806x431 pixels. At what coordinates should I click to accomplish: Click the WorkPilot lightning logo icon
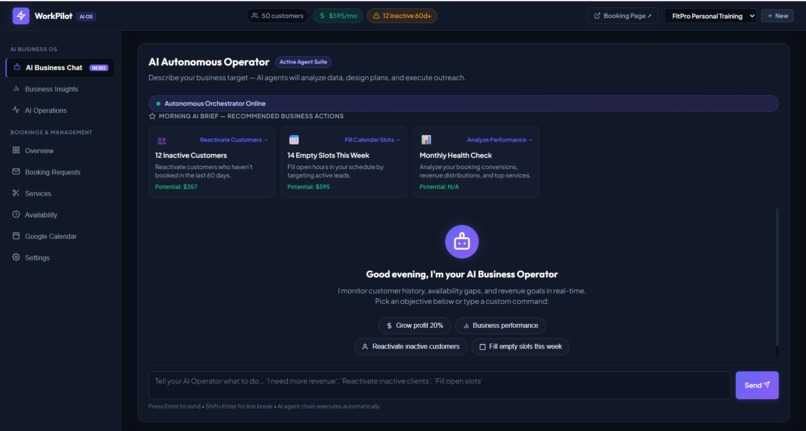pyautogui.click(x=21, y=16)
